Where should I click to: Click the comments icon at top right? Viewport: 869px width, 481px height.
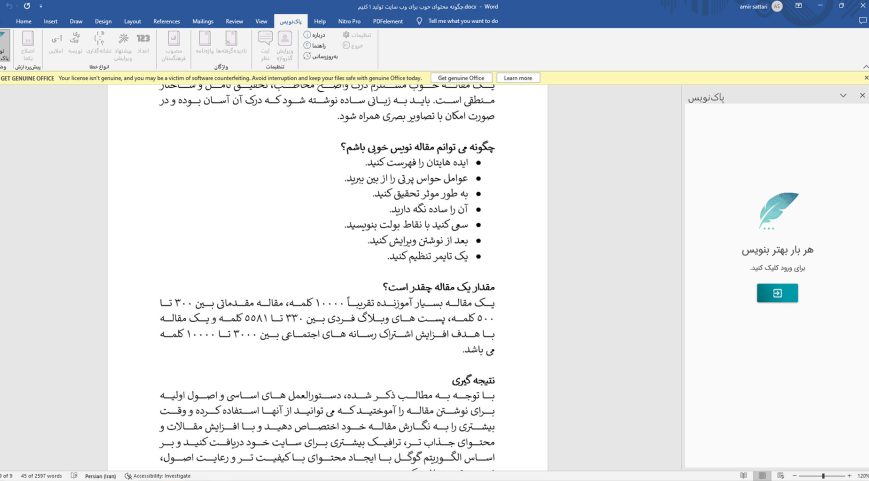(862, 21)
